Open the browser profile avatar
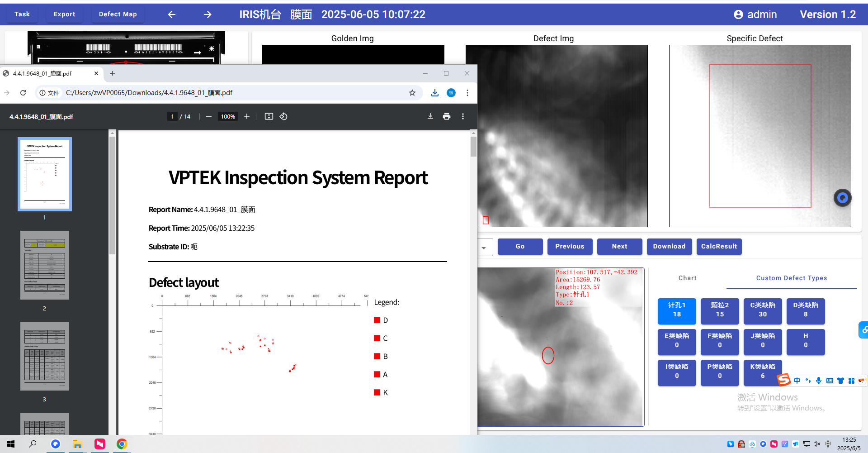Image resolution: width=868 pixels, height=453 pixels. tap(451, 93)
